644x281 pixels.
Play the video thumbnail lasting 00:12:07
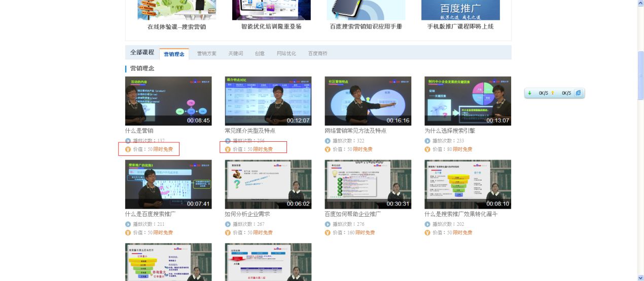268,101
